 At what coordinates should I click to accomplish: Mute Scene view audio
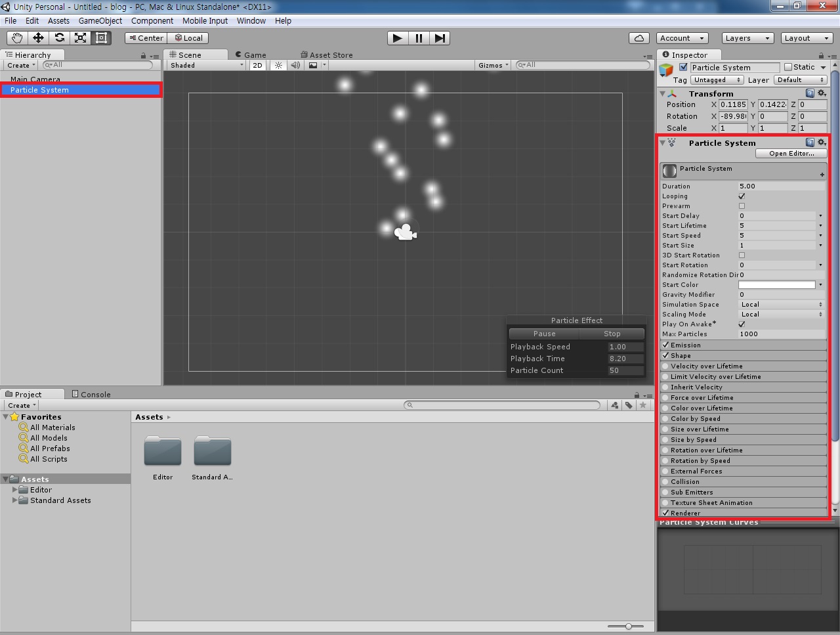point(295,65)
